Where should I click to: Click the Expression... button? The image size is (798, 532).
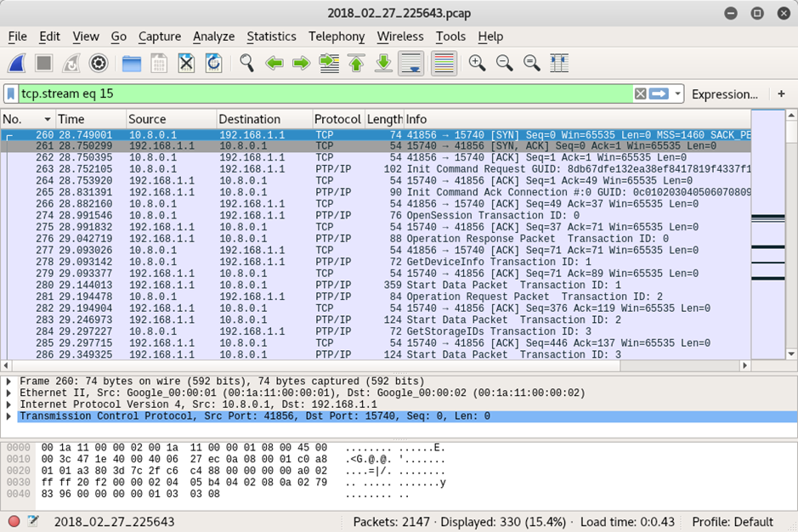725,94
